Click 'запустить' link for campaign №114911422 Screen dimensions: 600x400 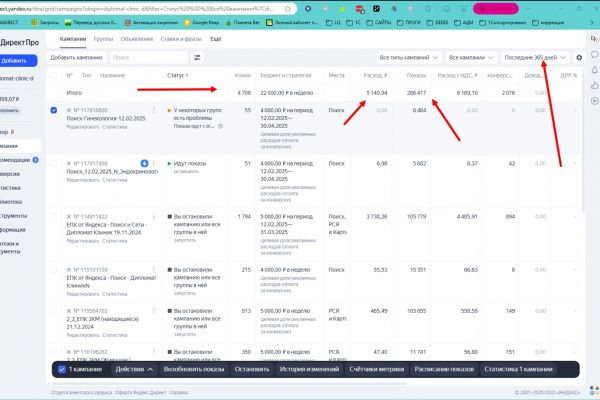184,240
